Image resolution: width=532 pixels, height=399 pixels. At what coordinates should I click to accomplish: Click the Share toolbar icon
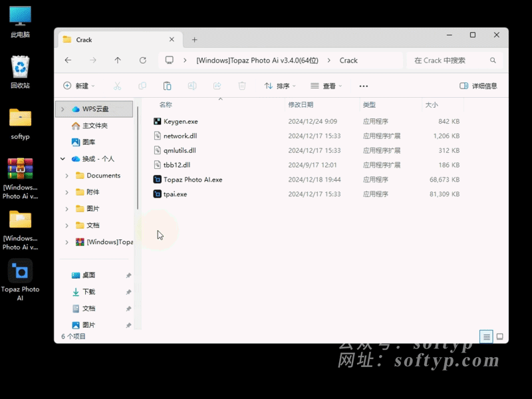pyautogui.click(x=217, y=86)
